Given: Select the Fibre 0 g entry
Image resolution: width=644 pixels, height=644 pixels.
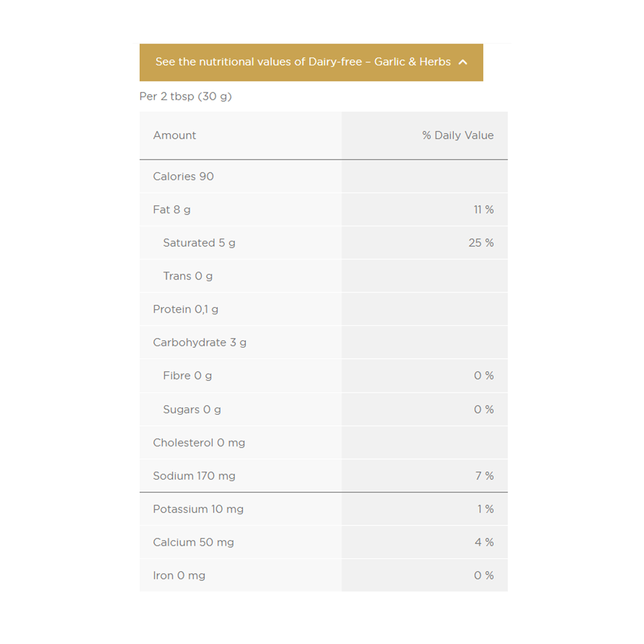Looking at the screenshot, I should click(x=187, y=376).
